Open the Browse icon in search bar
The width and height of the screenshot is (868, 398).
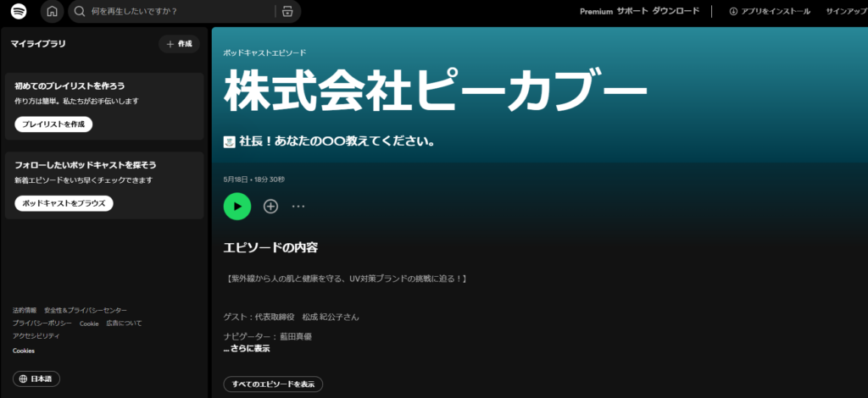pos(287,11)
